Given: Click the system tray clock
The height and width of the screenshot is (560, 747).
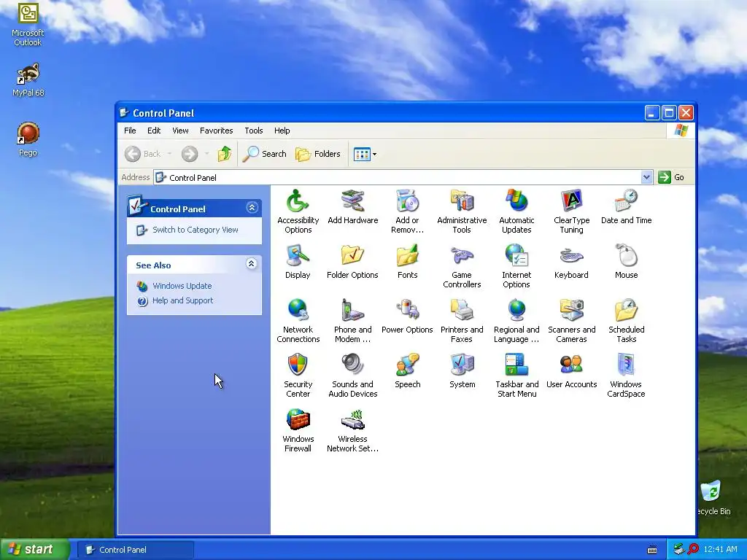Looking at the screenshot, I should [720, 550].
